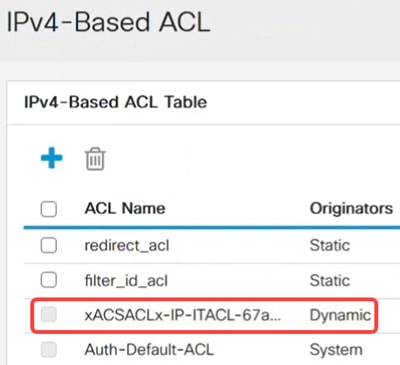
Task: Select the Auth-Default-ACL entry name
Action: (x=149, y=350)
